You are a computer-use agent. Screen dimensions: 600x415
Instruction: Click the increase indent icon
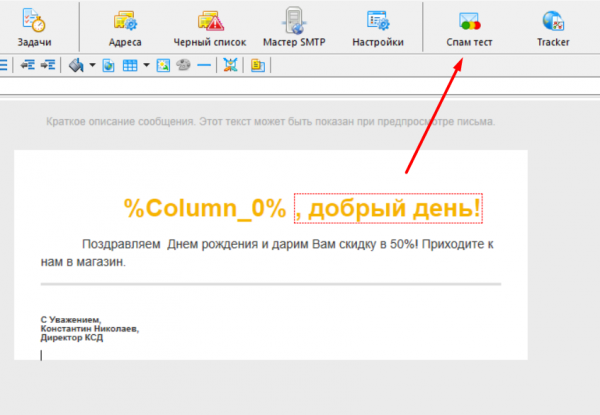(48, 65)
